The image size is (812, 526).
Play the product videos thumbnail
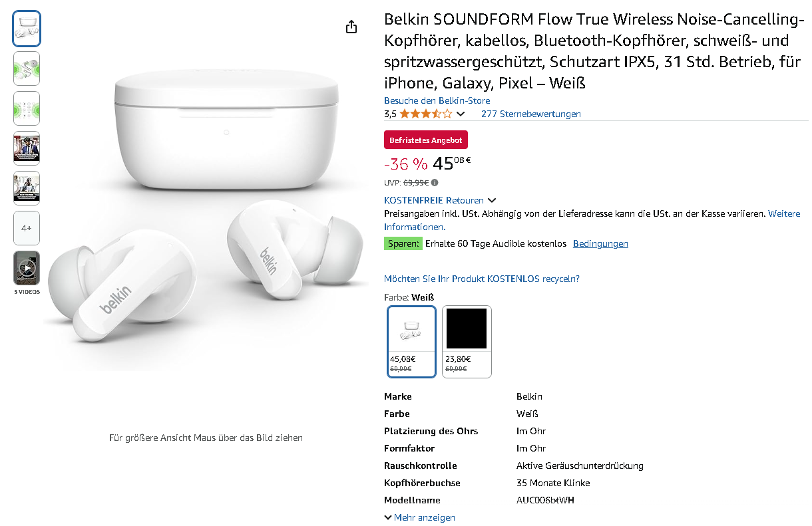tap(27, 268)
